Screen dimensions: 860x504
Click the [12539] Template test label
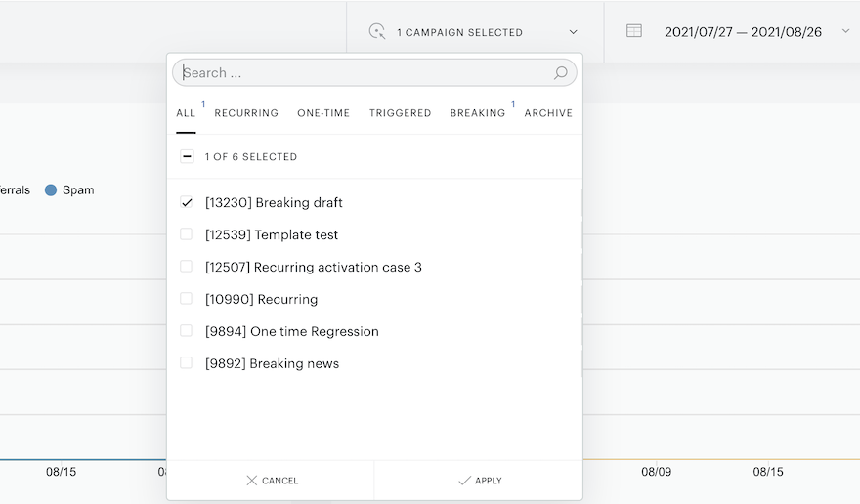[x=272, y=234]
